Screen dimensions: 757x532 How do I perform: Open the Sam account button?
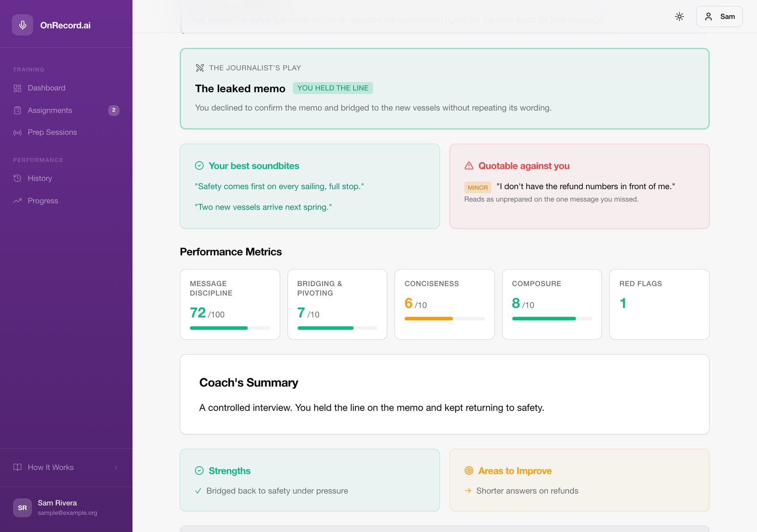point(719,17)
